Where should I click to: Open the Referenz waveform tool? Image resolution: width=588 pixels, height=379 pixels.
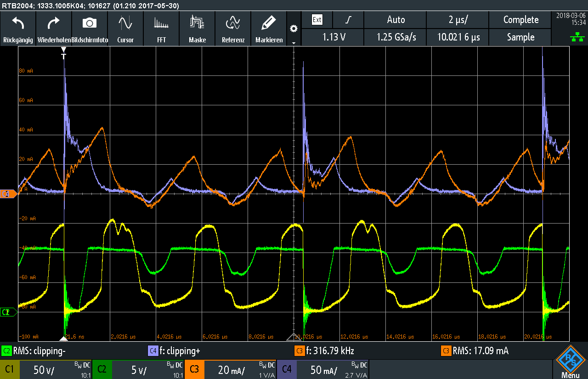tap(233, 29)
